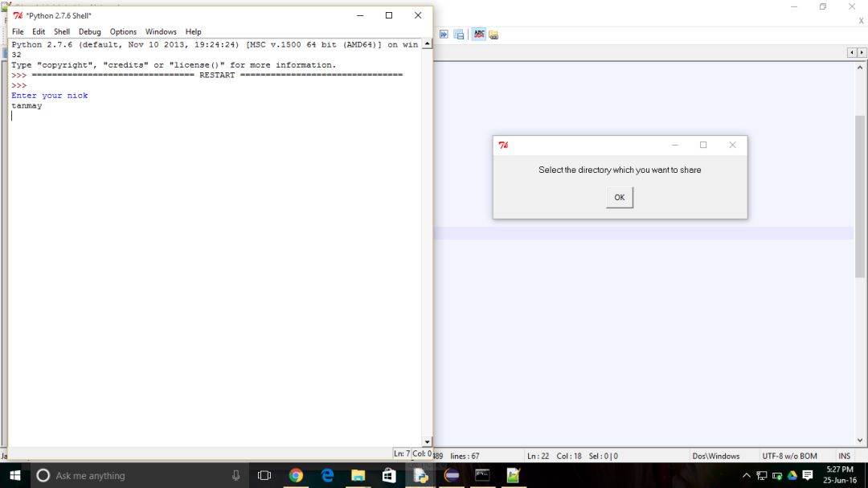Click the Dos\Windows status bar entry
The width and height of the screenshot is (868, 488).
pos(716,456)
